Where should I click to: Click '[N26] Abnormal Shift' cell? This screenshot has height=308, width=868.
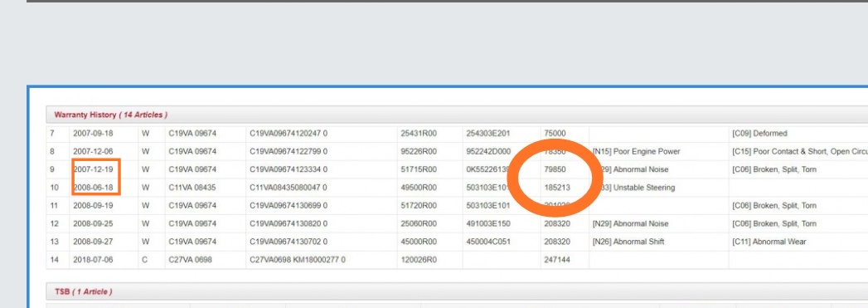click(628, 242)
